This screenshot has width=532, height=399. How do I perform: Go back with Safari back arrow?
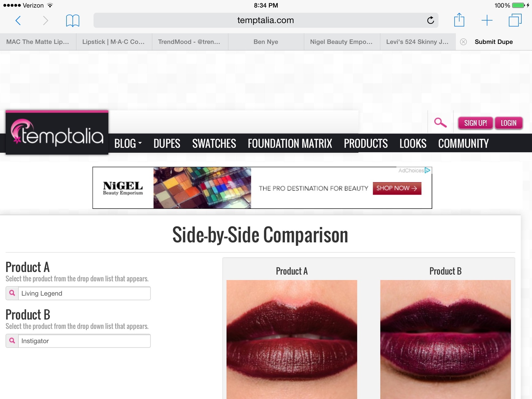pyautogui.click(x=18, y=21)
